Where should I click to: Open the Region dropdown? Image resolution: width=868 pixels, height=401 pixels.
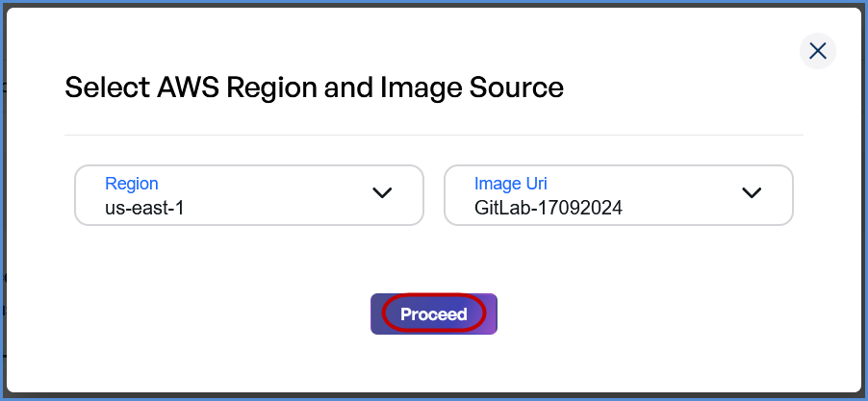pyautogui.click(x=248, y=195)
